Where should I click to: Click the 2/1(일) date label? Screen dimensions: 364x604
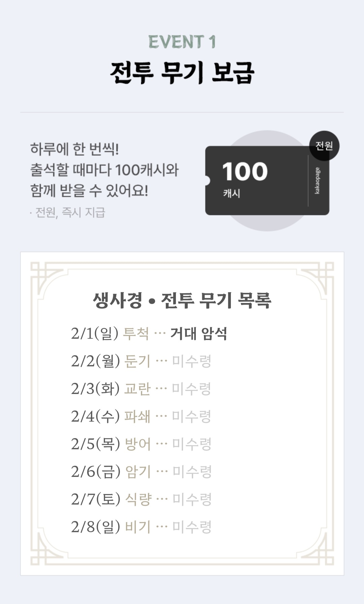[95, 334]
